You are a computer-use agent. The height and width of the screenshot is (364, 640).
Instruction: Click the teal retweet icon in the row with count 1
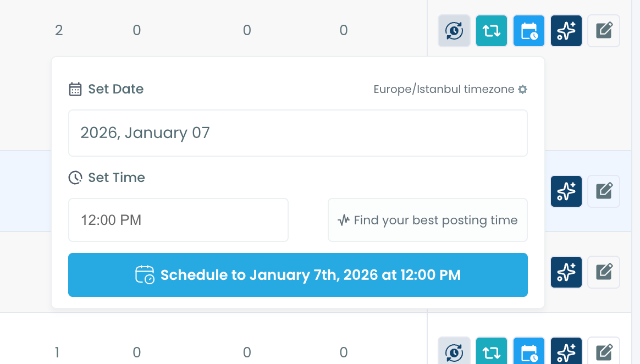point(492,352)
